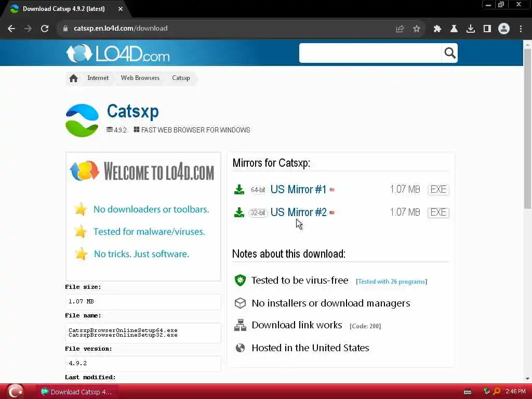The width and height of the screenshot is (532, 399).
Task: Click the File name field with setup exe names
Action: coord(143,333)
